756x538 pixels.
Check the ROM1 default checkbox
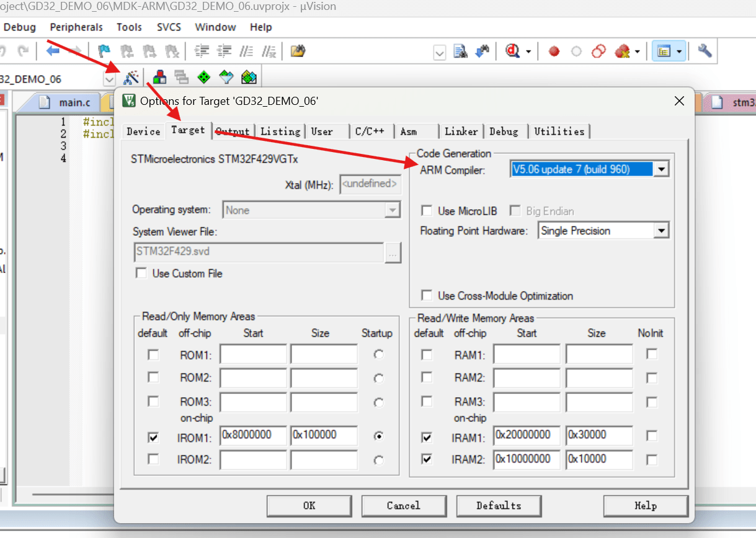tap(153, 355)
